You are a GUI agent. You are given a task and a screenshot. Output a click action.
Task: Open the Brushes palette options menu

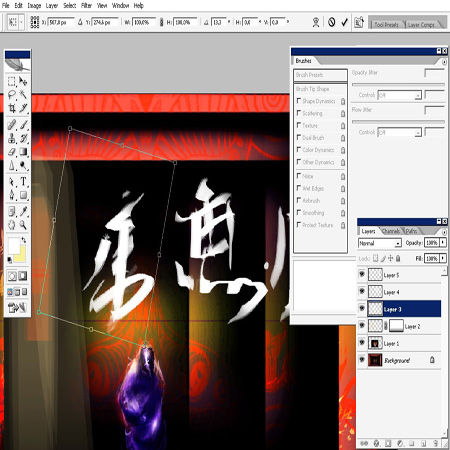click(x=444, y=62)
